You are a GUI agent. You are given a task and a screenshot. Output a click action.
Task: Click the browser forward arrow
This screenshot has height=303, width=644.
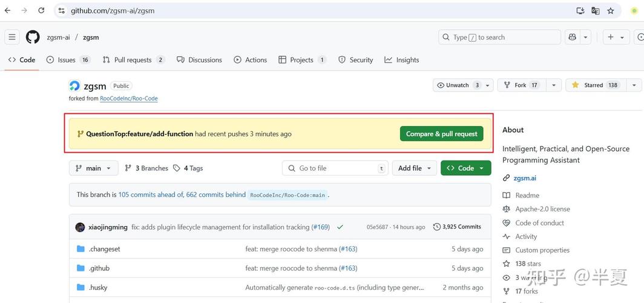24,11
